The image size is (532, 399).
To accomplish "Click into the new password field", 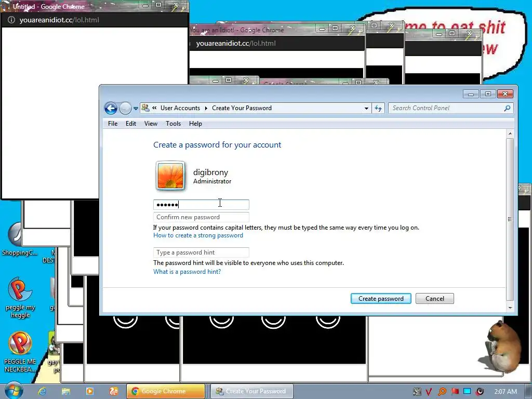I will click(x=201, y=205).
